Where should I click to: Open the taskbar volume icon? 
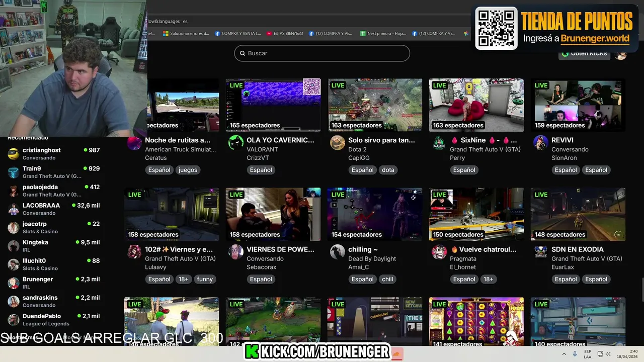coord(608,354)
